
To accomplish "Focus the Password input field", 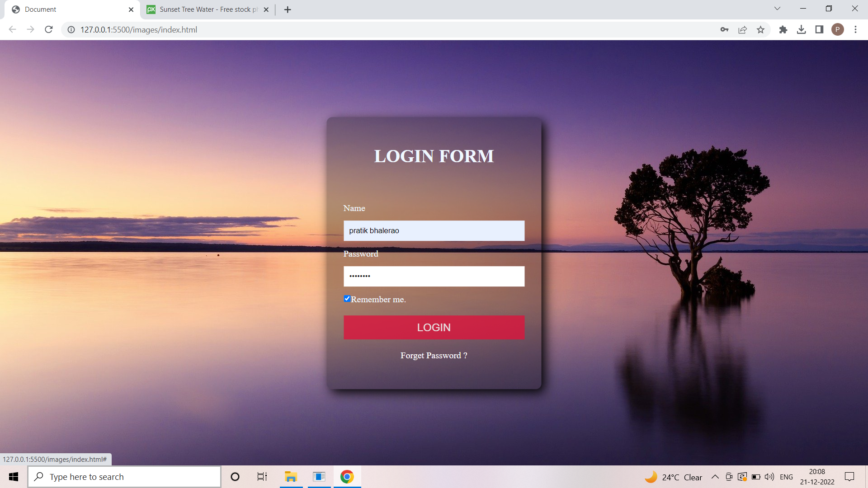I will (x=434, y=276).
